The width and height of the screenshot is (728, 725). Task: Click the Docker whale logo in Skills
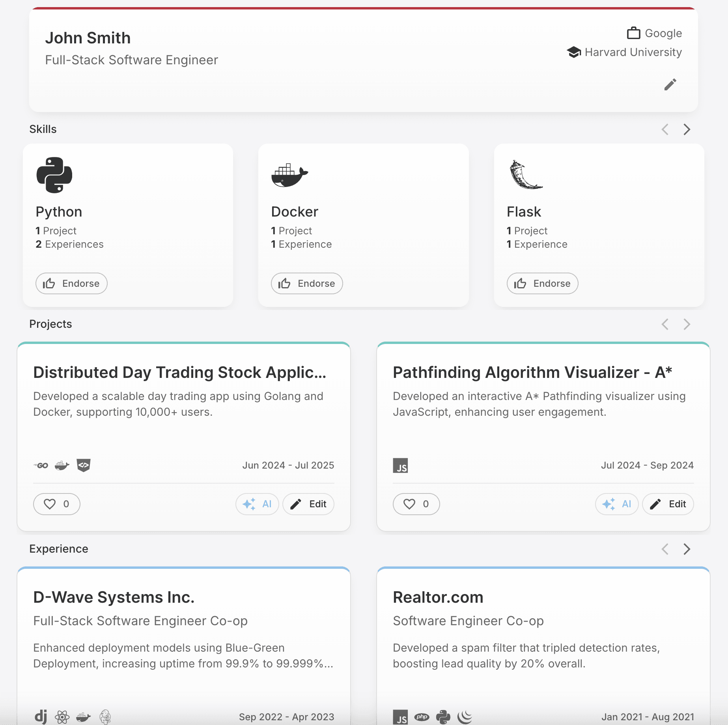pyautogui.click(x=289, y=175)
